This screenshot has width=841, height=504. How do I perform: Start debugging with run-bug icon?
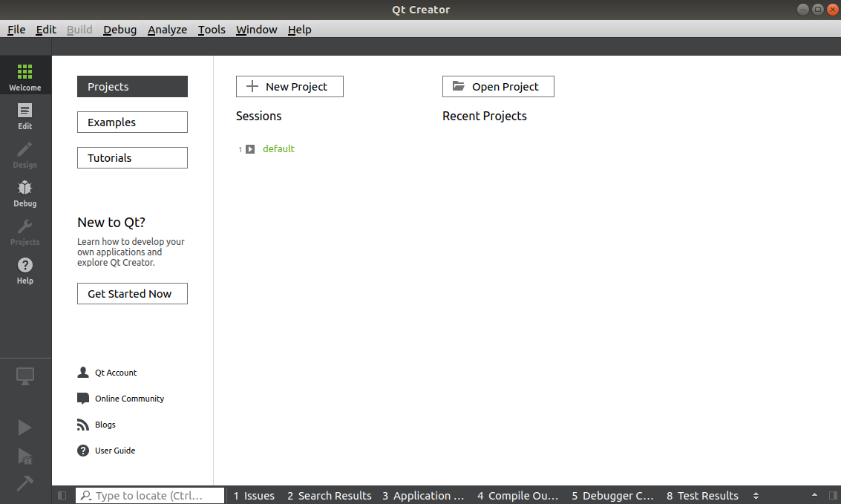tap(25, 456)
